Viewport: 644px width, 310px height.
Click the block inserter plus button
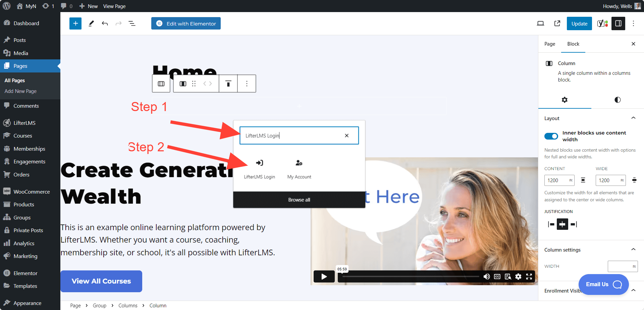pos(75,23)
